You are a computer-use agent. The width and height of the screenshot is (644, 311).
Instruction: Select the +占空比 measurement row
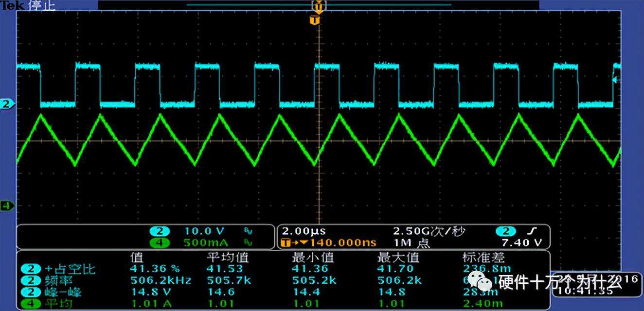(x=71, y=269)
